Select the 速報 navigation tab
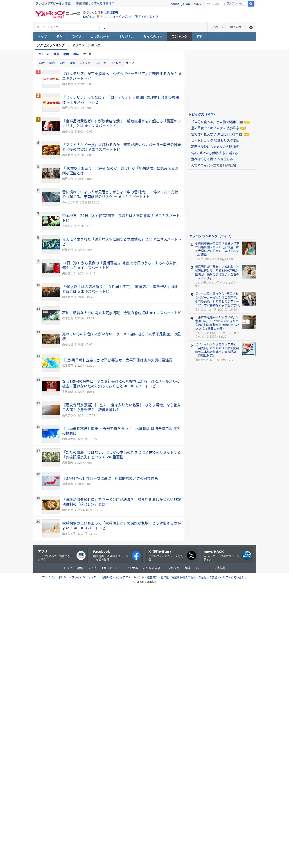This screenshot has width=289, height=868. coord(59,36)
